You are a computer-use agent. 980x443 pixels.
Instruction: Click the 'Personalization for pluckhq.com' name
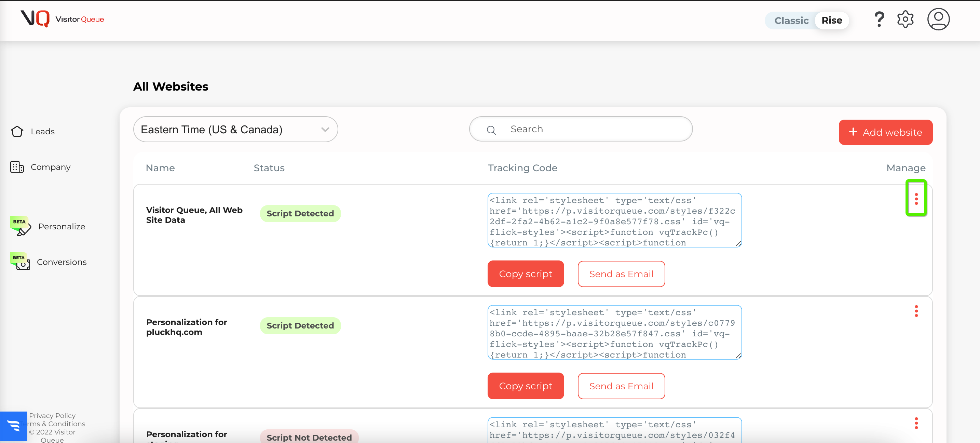[187, 327]
